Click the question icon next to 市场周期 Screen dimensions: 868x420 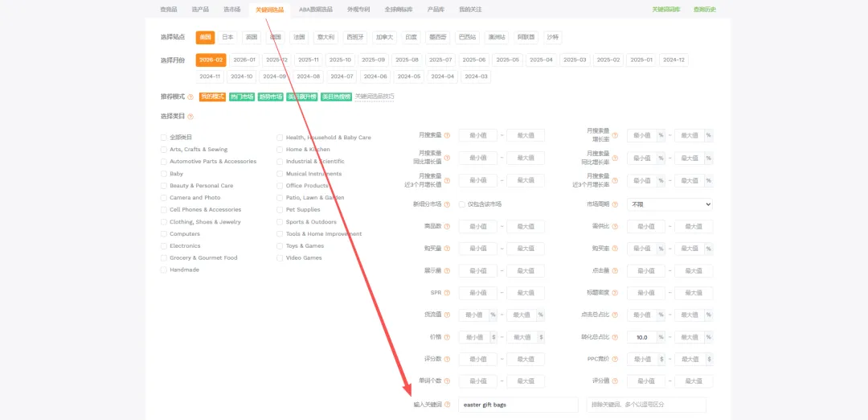coord(615,204)
